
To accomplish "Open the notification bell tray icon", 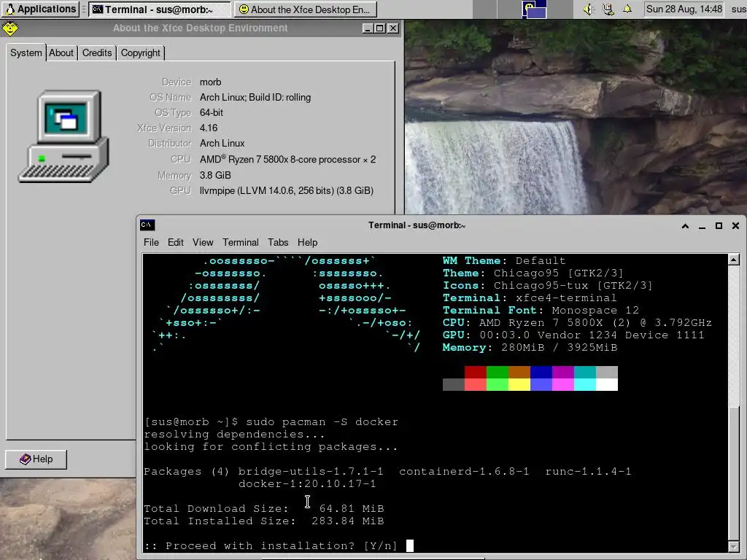I will (627, 9).
